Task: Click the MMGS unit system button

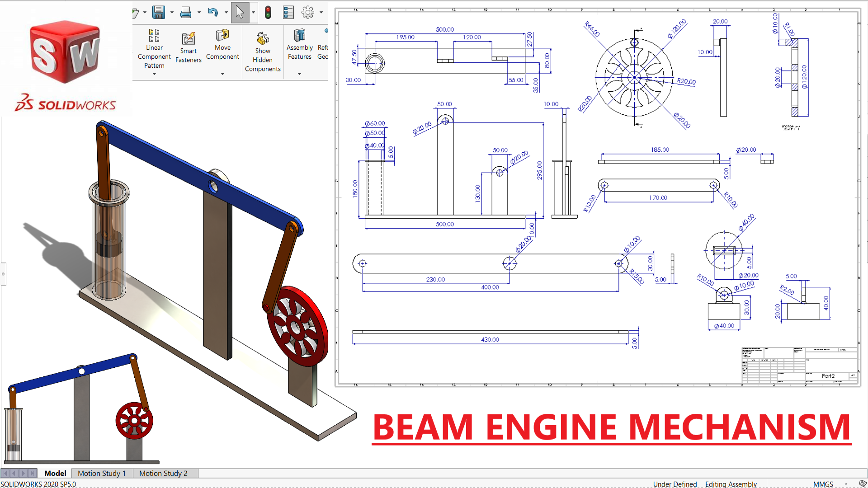Action: (823, 484)
